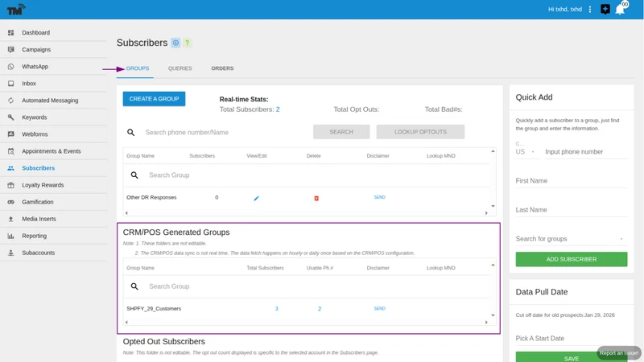Open usable phone count 2 for SHPFY_29_Customers
The width and height of the screenshot is (644, 362).
coord(320,309)
